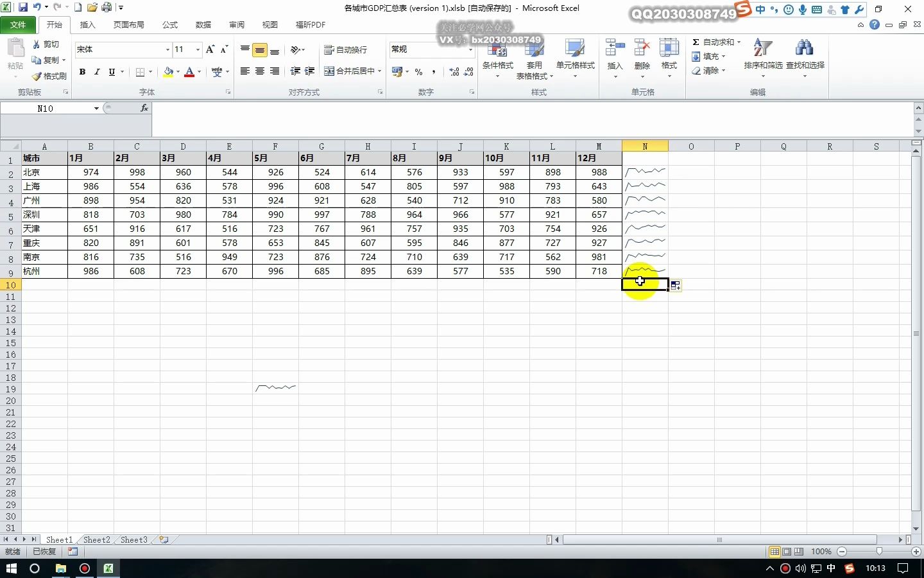Click the Increase Indent icon
This screenshot has width=924, height=578.
(x=310, y=71)
